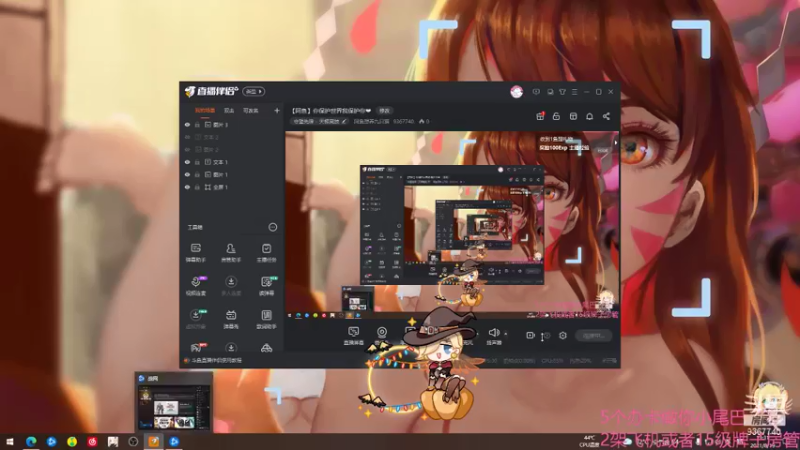Screen dimensions: 800x450
Task: Collapse the toolbox panel with circle button
Action: (273, 227)
